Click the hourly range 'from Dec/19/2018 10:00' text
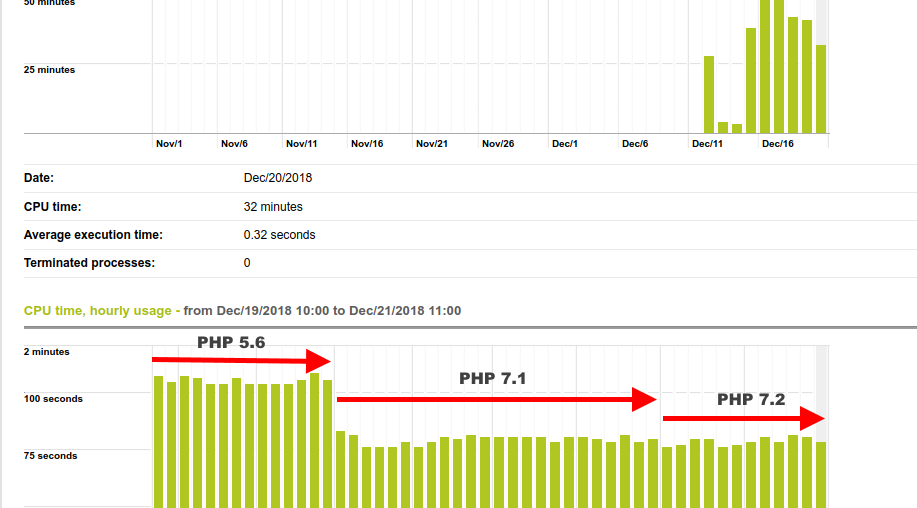The width and height of the screenshot is (917, 508). [x=256, y=311]
